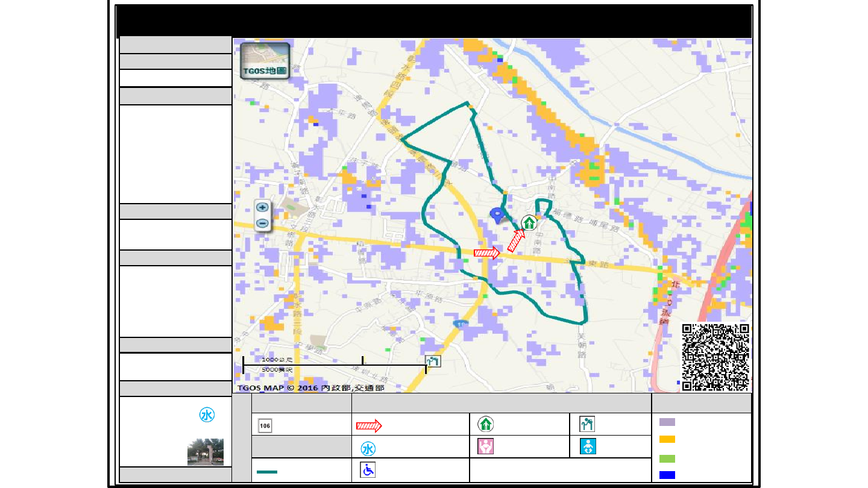Screen dimensions: 868x488
Task: Click the wheelchair accessibility symbol in the legend
Action: [368, 471]
